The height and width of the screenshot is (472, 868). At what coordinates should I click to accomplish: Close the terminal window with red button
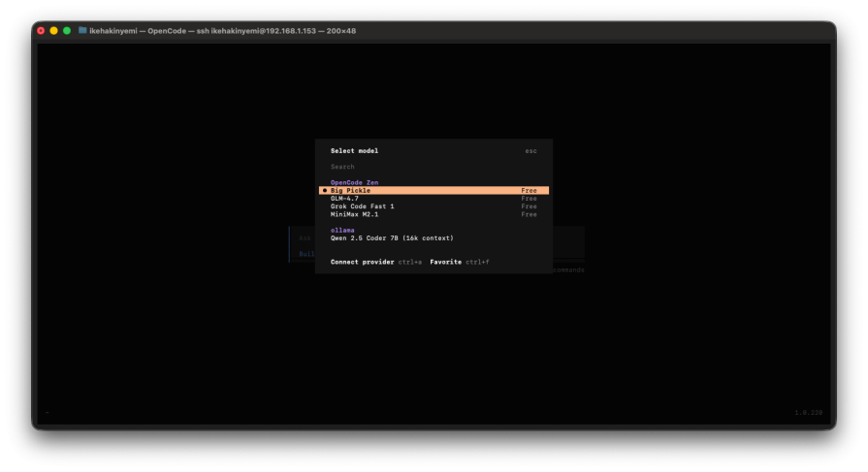(41, 31)
